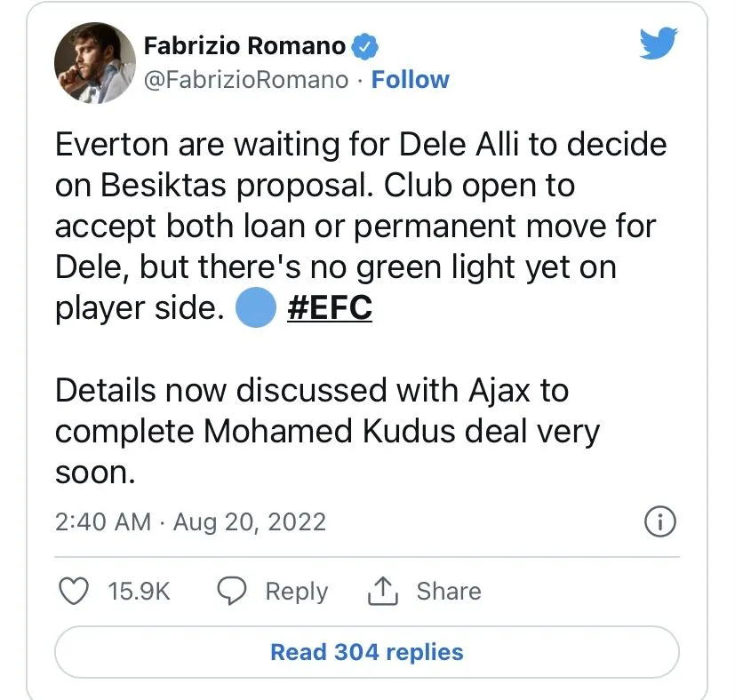Click the 15.9K likes count
This screenshot has height=700, width=735.
coord(139,591)
